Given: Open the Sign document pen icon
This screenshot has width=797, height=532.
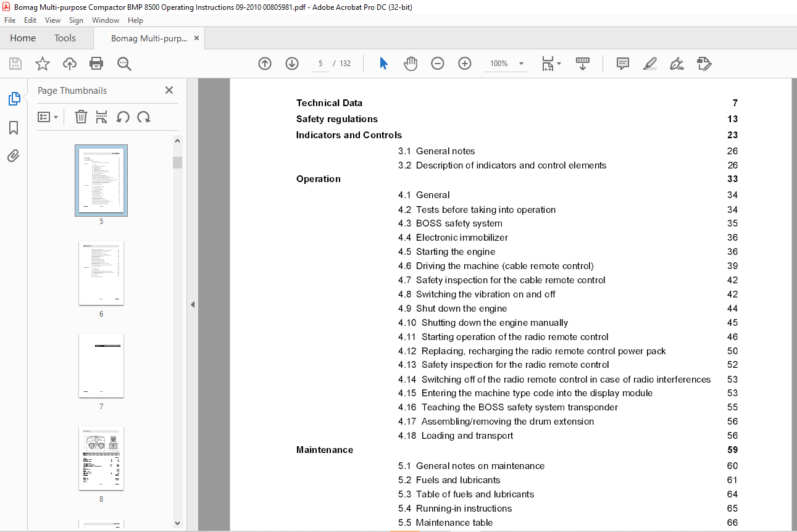Looking at the screenshot, I should tap(677, 64).
